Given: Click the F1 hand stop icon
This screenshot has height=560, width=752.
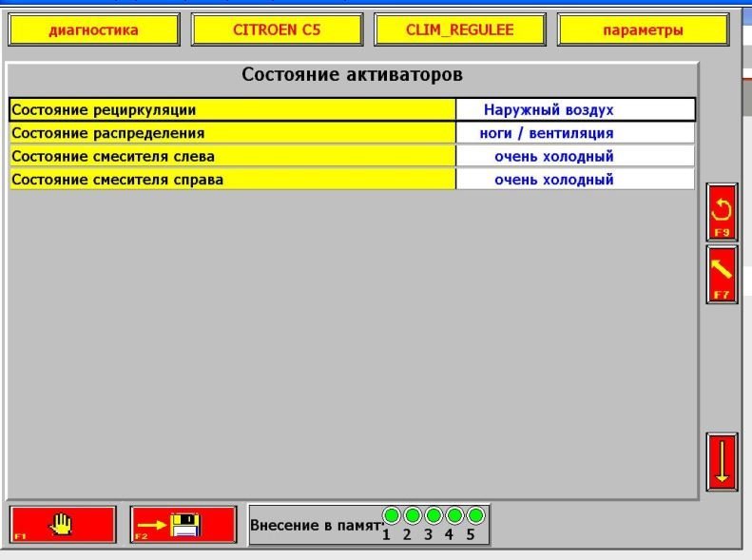Looking at the screenshot, I should pos(63,524).
